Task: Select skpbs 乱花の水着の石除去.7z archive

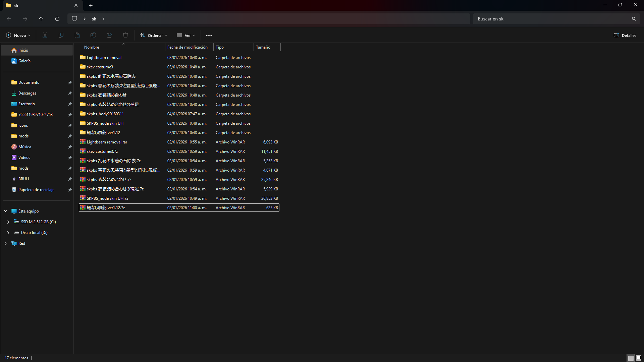Action: point(179,161)
